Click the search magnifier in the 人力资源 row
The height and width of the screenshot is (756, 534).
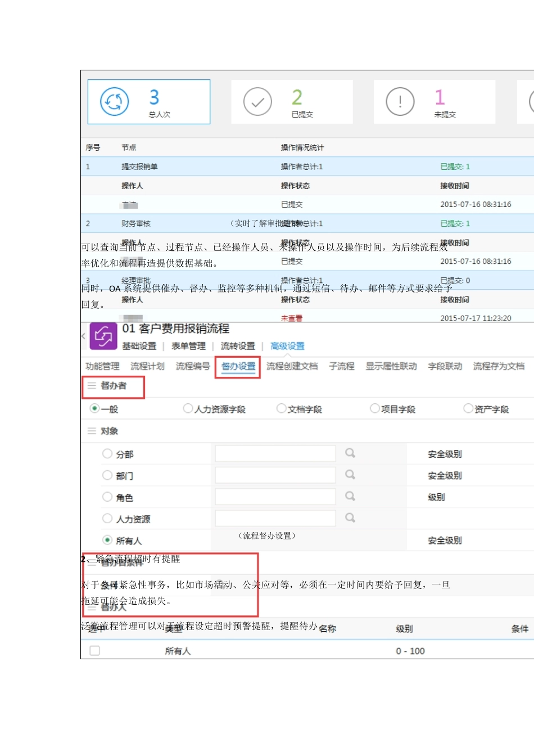pyautogui.click(x=350, y=517)
